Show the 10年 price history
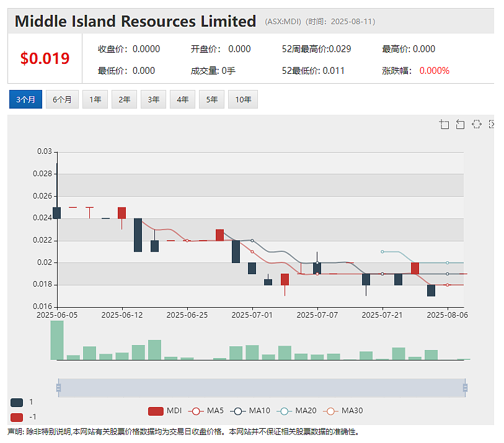Viewport: 504px width, 443px height. pos(243,99)
